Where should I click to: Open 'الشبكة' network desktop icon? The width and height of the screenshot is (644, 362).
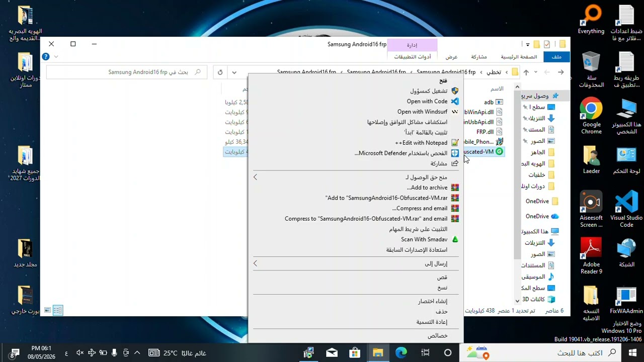[x=626, y=253]
